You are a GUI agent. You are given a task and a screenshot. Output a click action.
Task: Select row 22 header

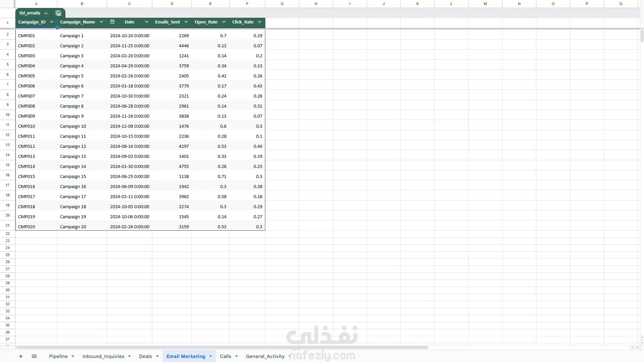point(7,234)
